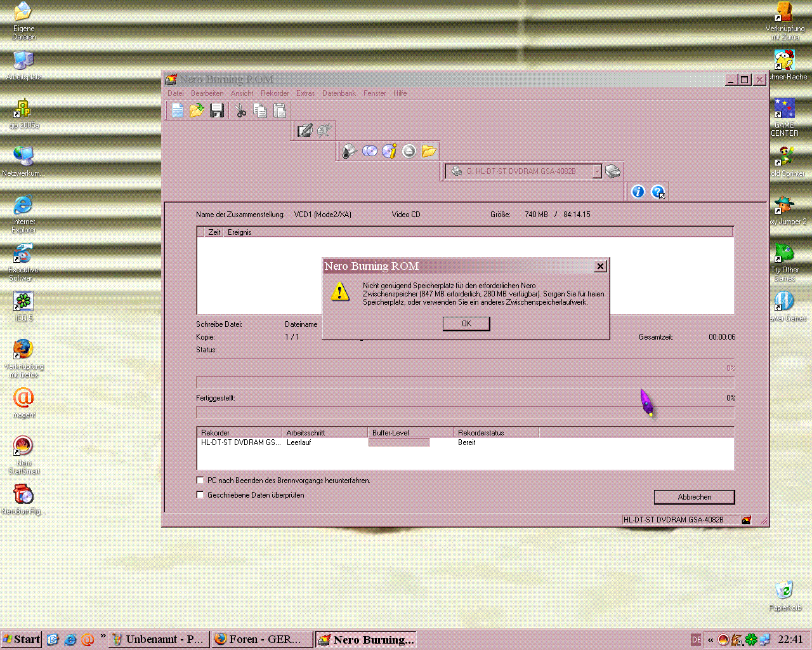Click the Rekorder column header

coord(239,433)
